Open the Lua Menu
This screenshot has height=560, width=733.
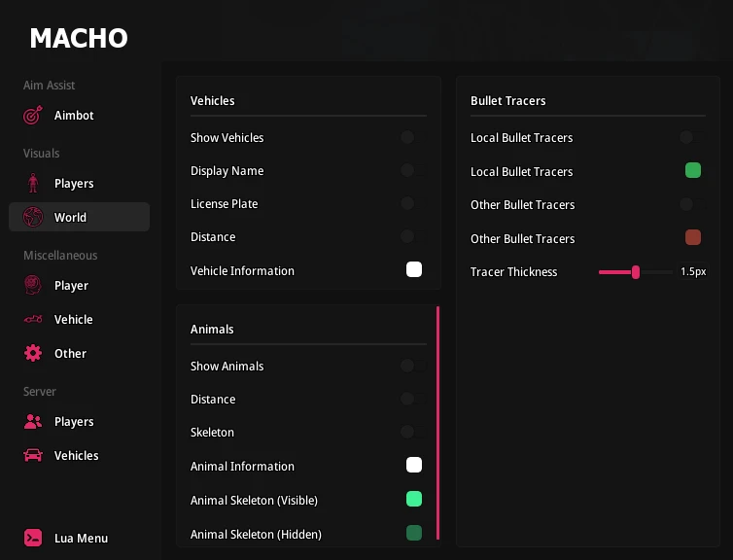click(x=79, y=538)
